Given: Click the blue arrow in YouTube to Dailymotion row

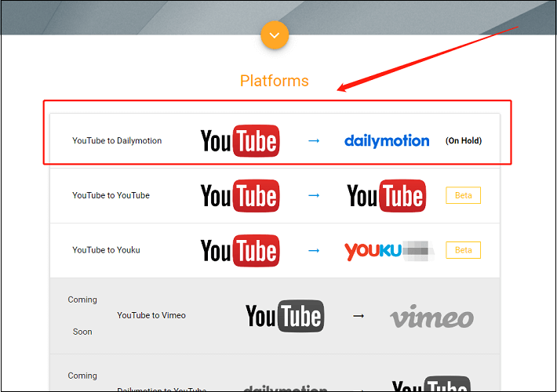Looking at the screenshot, I should tap(314, 141).
